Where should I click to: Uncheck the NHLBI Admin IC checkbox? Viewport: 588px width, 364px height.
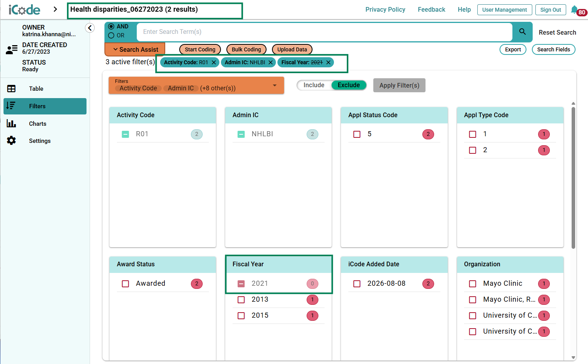(x=241, y=134)
